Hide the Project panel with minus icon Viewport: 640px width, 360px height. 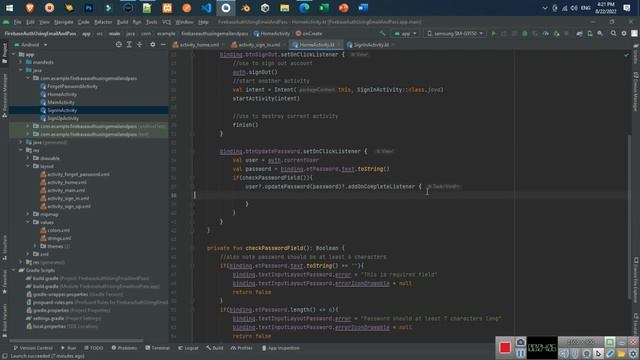tap(163, 44)
